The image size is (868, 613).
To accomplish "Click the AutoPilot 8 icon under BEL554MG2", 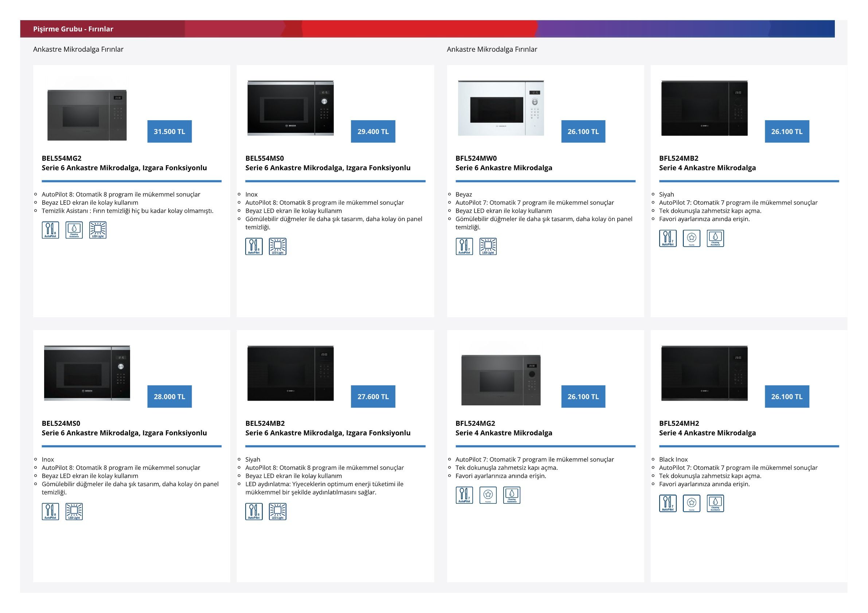I will (x=50, y=230).
